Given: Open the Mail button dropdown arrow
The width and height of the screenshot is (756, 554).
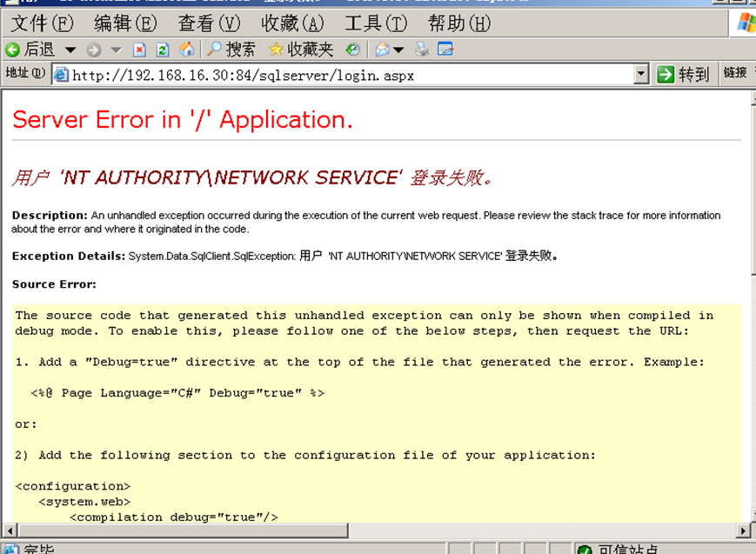Looking at the screenshot, I should tap(398, 50).
